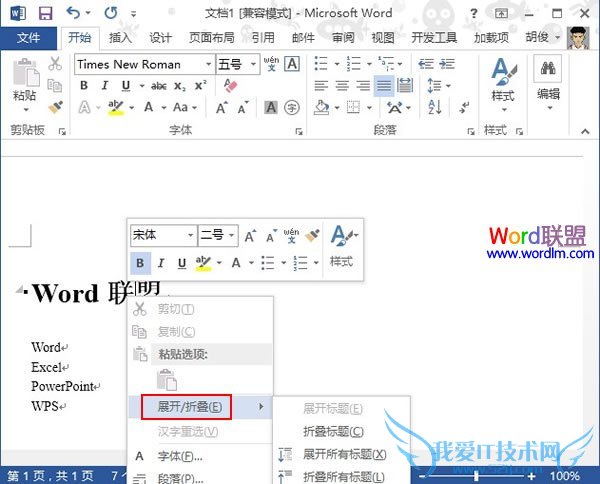Click Format Painter in the mini toolbar
This screenshot has height=484, width=600.
pyautogui.click(x=312, y=235)
